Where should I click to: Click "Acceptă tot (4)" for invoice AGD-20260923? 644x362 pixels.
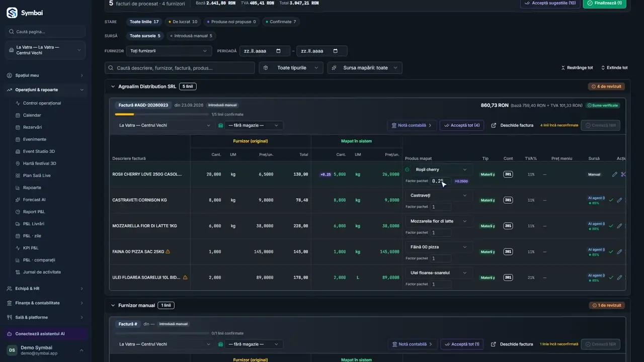coord(462,125)
